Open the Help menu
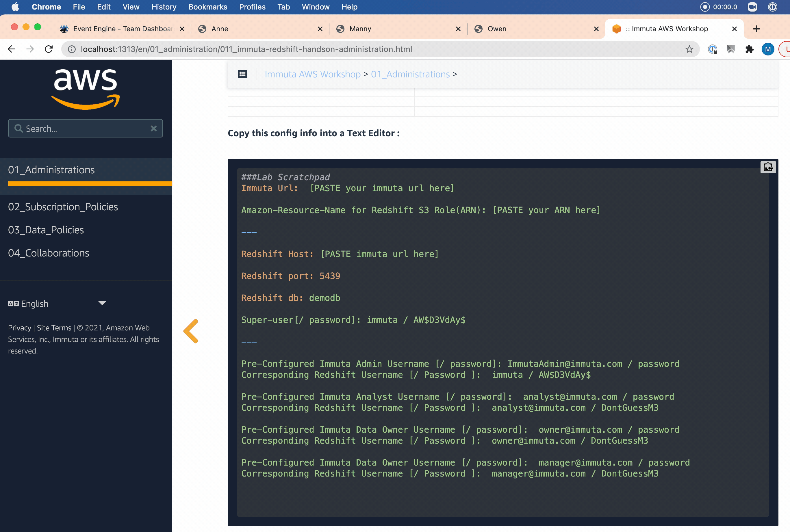The height and width of the screenshot is (532, 790). tap(349, 7)
